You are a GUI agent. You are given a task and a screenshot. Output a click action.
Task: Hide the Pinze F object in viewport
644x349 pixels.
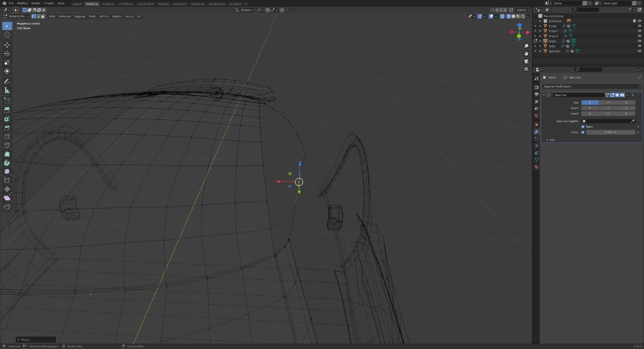point(639,31)
